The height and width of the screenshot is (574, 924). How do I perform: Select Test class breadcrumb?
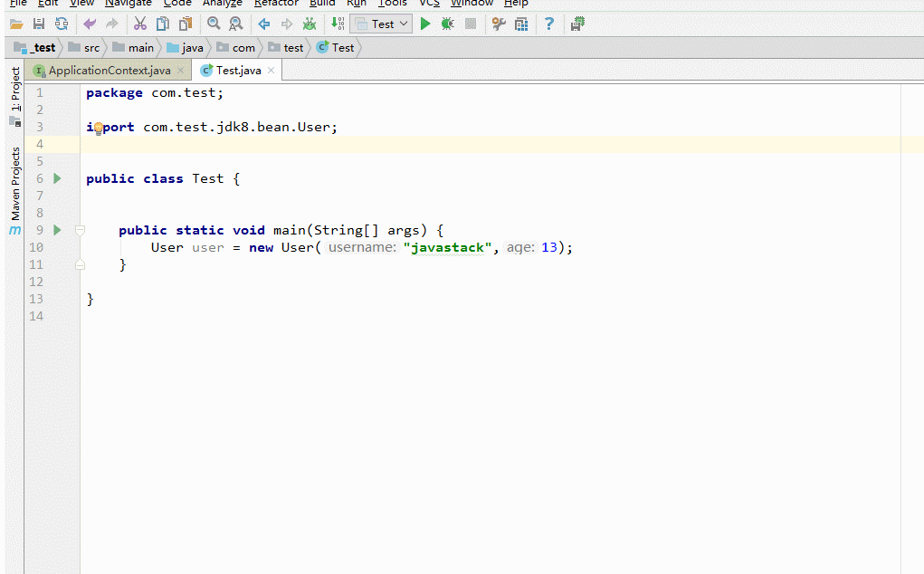[336, 48]
